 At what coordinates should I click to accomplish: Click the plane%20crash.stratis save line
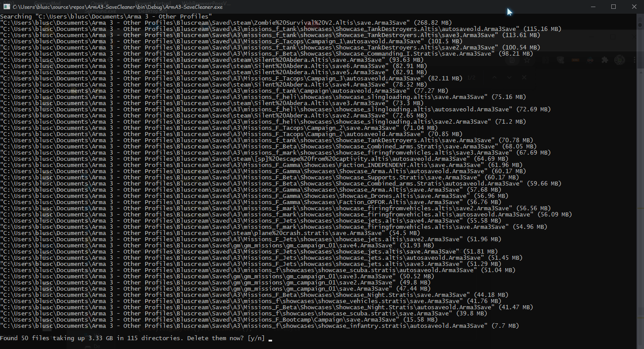pyautogui.click(x=210, y=233)
